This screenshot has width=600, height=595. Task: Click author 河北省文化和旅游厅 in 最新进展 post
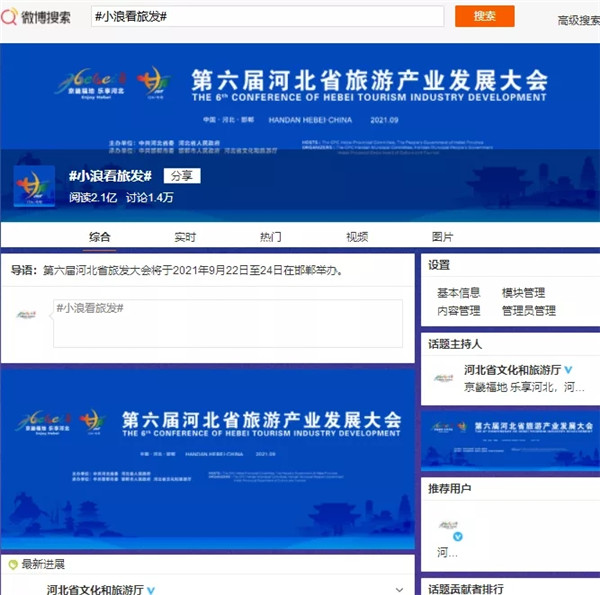click(x=95, y=589)
